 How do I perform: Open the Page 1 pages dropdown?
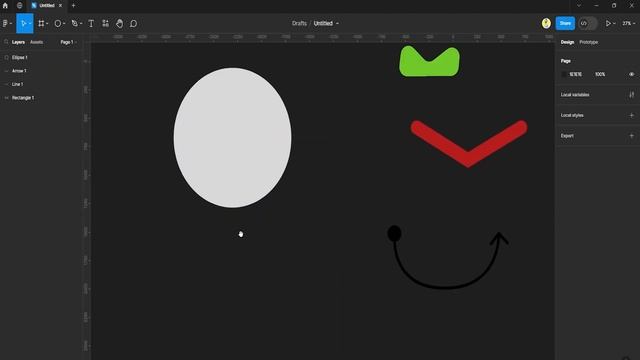tap(68, 42)
